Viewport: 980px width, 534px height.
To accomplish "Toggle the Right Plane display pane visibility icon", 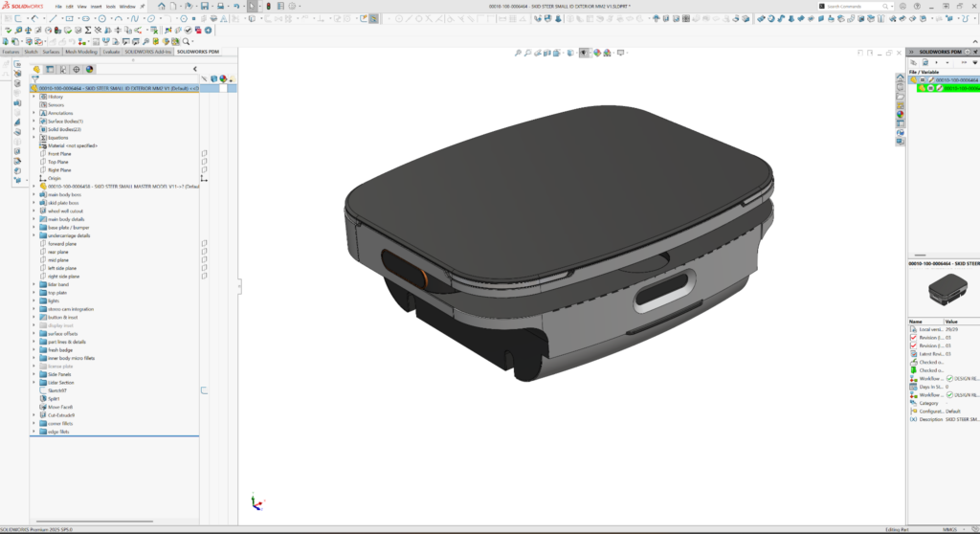I will 204,169.
